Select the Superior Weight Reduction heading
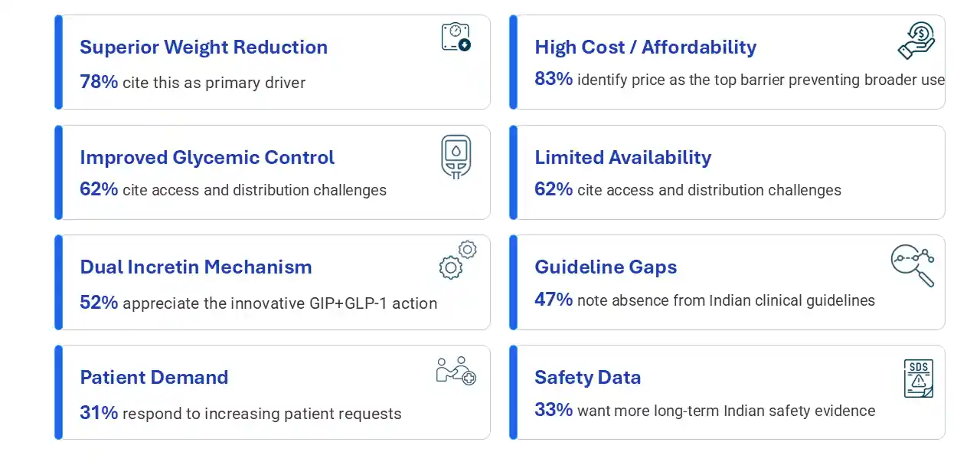 (x=204, y=47)
